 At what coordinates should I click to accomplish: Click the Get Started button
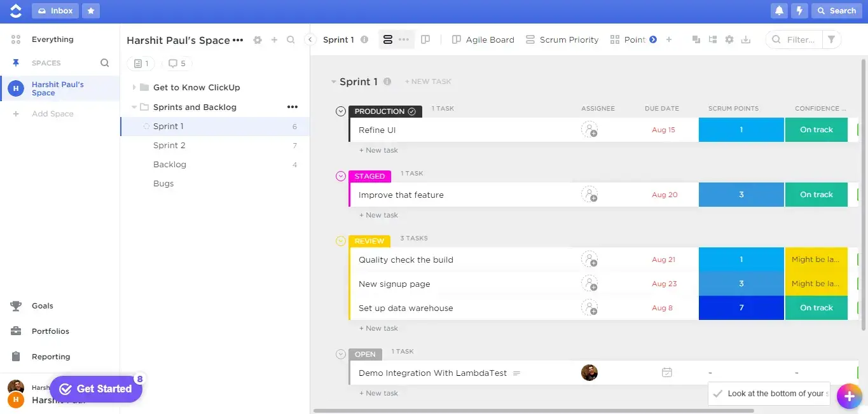coord(96,389)
